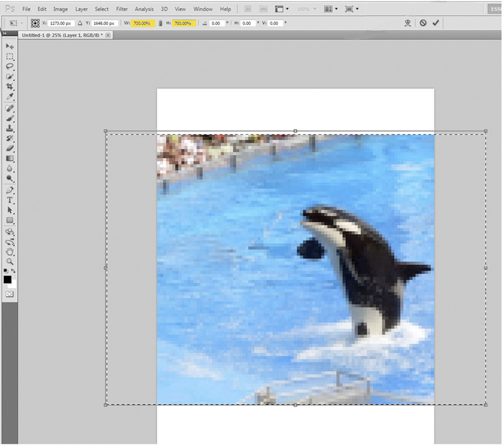
Task: Click the rotation angle input field
Action: click(x=217, y=23)
